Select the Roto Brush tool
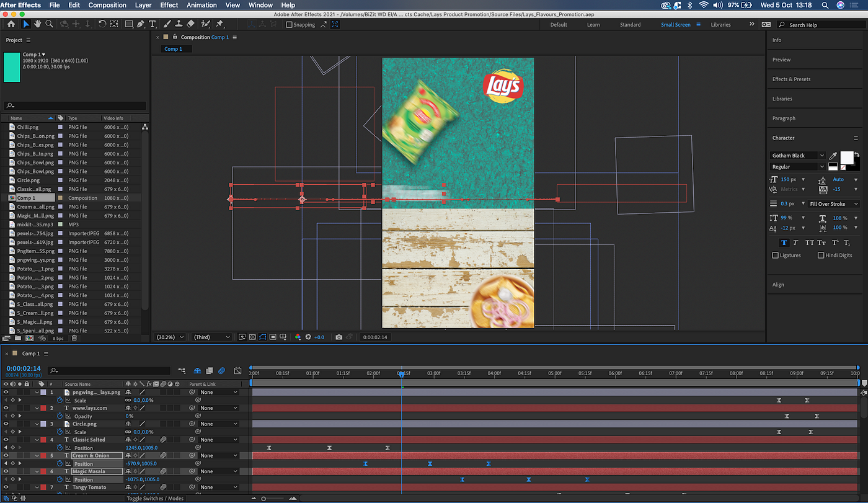 pyautogui.click(x=205, y=24)
